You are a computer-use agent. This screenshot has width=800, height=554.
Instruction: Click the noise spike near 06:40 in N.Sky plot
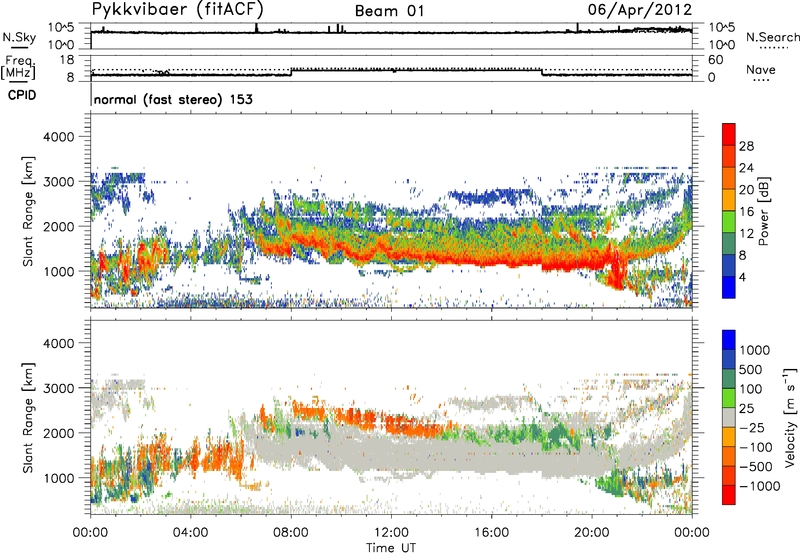point(257,28)
